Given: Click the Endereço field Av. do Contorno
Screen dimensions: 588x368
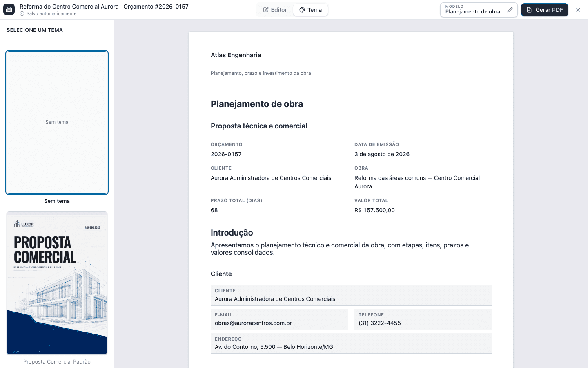Looking at the screenshot, I should pos(351,343).
